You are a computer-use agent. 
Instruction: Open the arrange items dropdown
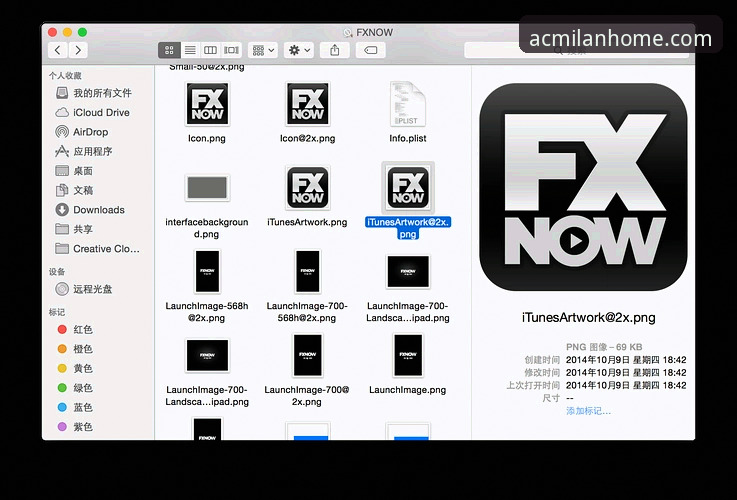coord(263,50)
